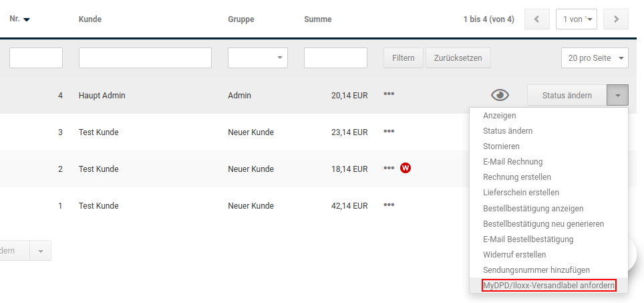
Task: Click the Zurücksetzen button
Action: [x=458, y=58]
